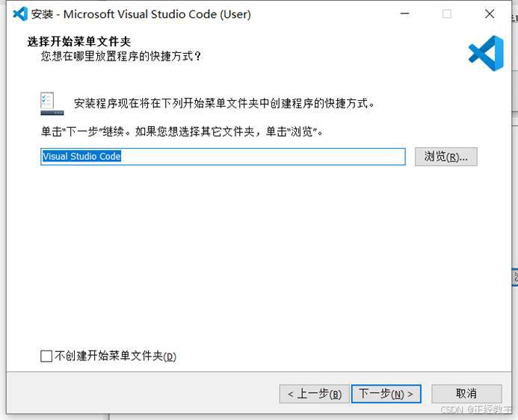Screen dimensions: 518x420
Task: Click the instruction text starting with 单击"下一步"继续
Action: (x=182, y=132)
